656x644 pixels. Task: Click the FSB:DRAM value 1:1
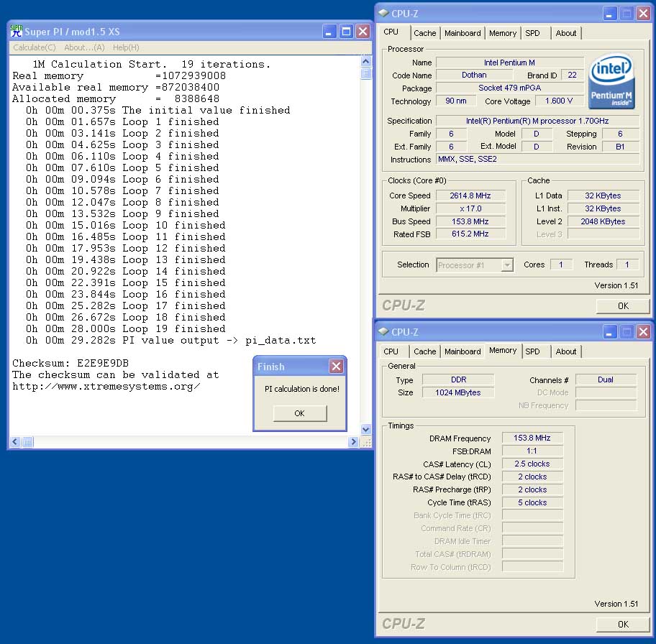532,451
